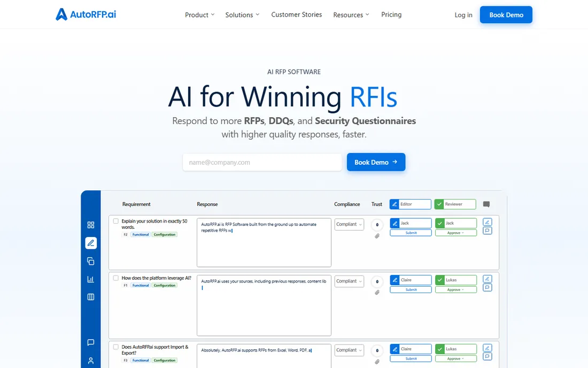
Task: Click edit icon at right of 'Import & Export' row
Action: coord(487,348)
